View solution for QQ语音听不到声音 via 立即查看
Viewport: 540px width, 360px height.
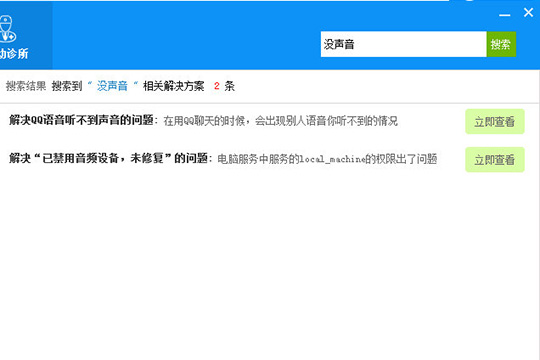495,121
